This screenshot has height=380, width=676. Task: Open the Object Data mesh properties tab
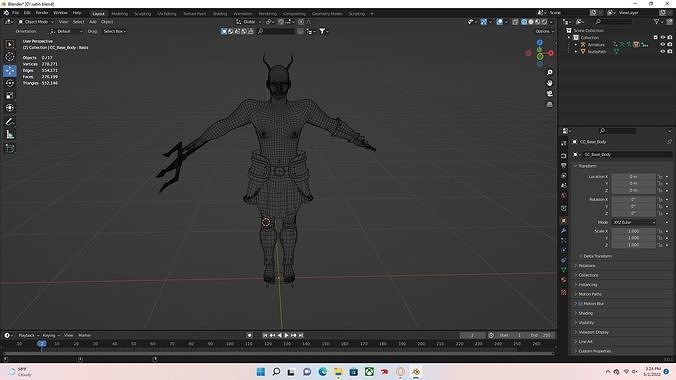pyautogui.click(x=563, y=270)
